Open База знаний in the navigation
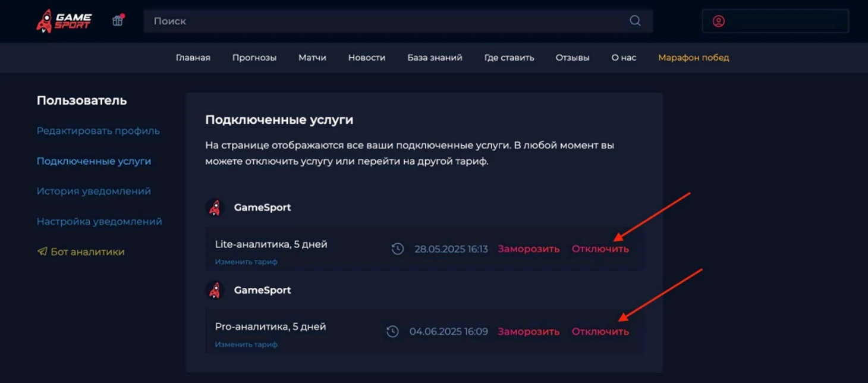 tap(435, 58)
